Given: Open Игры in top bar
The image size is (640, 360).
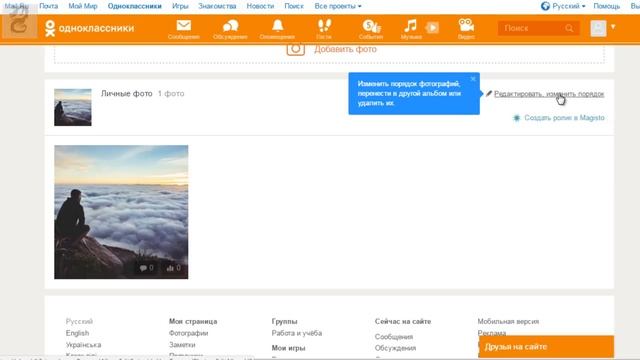Looking at the screenshot, I should (x=180, y=6).
